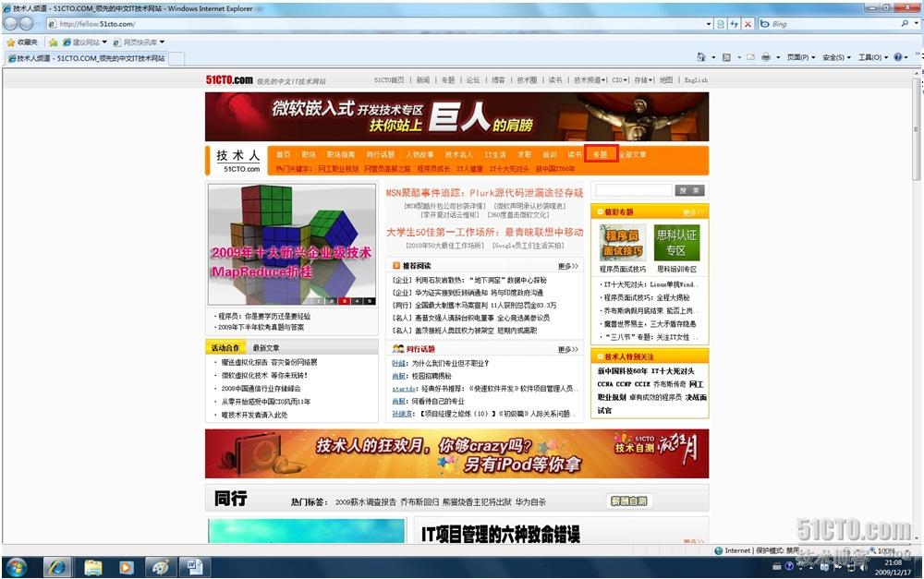Open Windows Explorer folder in taskbar
This screenshot has height=579, width=924.
93,567
